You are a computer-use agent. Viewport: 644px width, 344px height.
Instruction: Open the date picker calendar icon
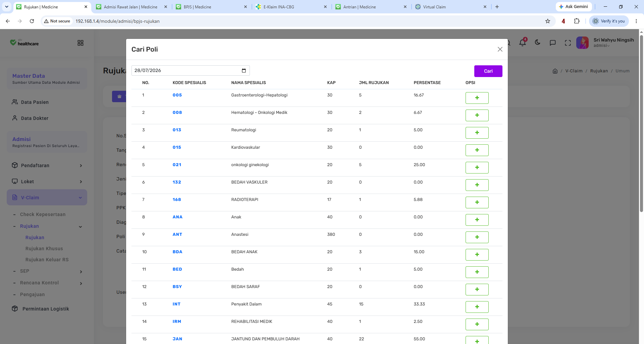(244, 71)
